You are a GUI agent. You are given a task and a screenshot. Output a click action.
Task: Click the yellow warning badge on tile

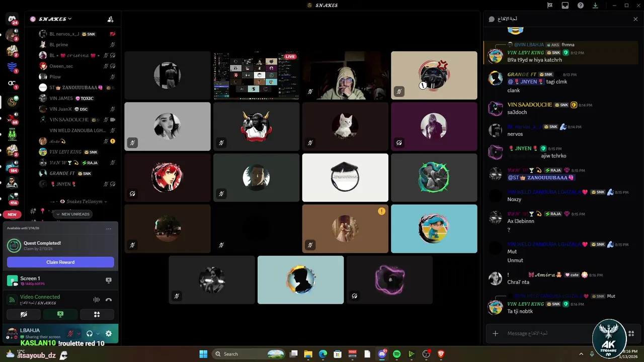381,212
